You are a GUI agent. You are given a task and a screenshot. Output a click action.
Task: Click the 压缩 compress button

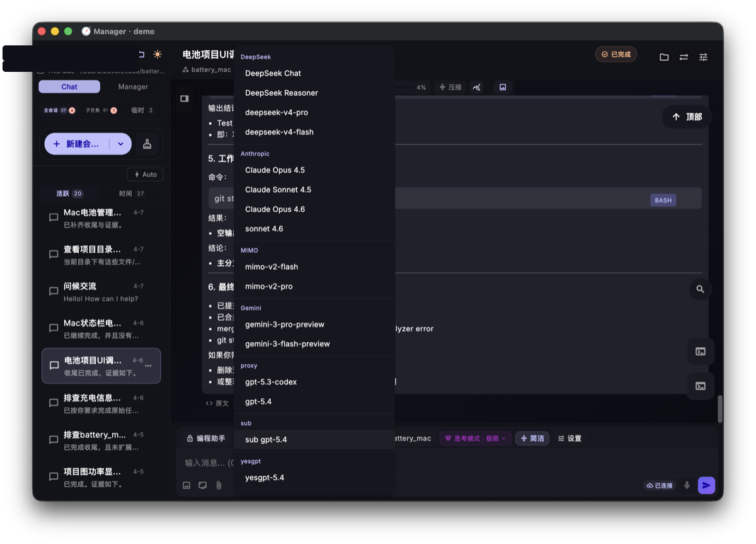pos(450,87)
